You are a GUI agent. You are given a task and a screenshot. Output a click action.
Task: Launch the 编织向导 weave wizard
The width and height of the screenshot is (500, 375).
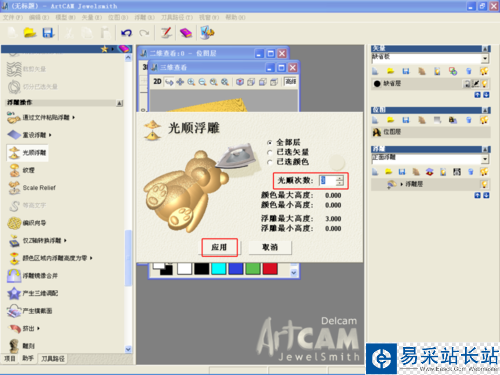[27, 223]
